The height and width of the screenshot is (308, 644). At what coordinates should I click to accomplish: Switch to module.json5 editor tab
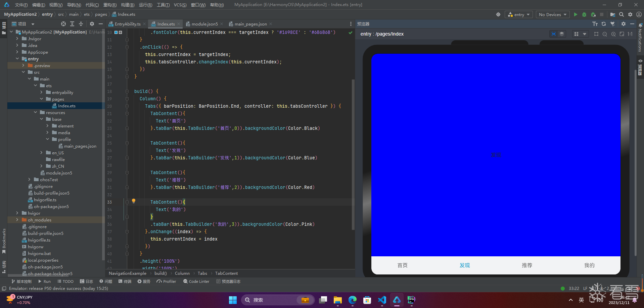(x=204, y=24)
